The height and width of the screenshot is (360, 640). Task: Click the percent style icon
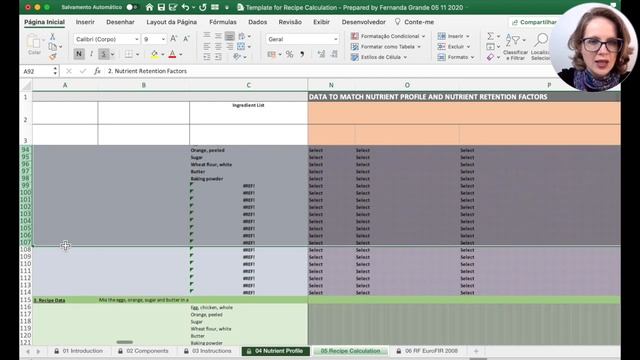pyautogui.click(x=289, y=54)
